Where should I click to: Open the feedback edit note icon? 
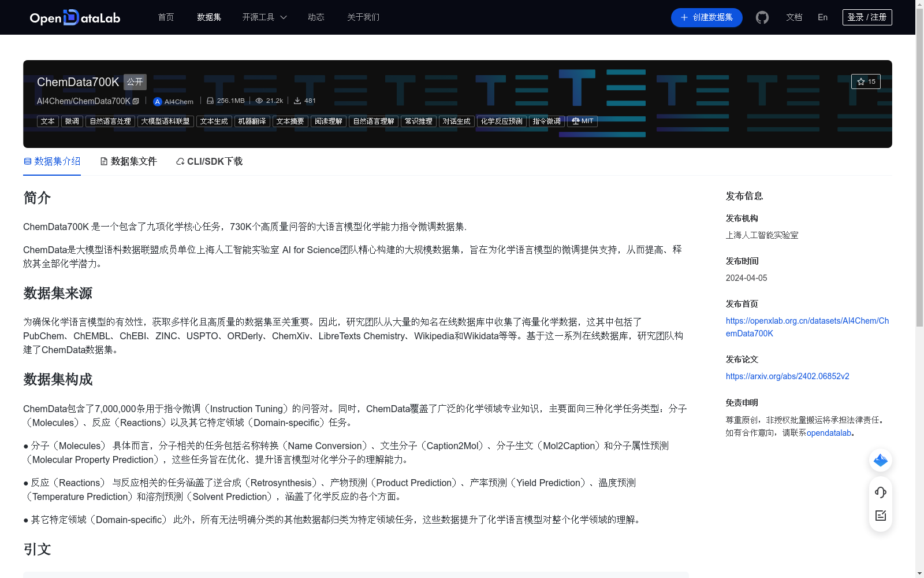click(881, 516)
